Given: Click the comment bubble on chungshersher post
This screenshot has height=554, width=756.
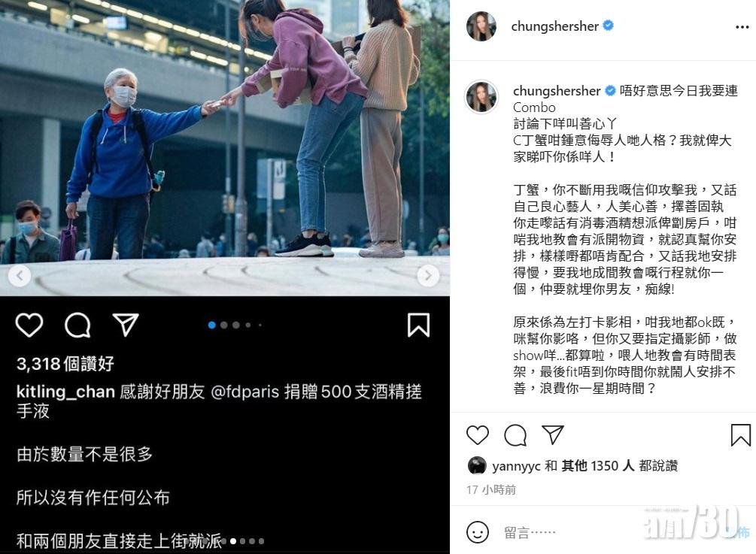Looking at the screenshot, I should click(x=515, y=435).
